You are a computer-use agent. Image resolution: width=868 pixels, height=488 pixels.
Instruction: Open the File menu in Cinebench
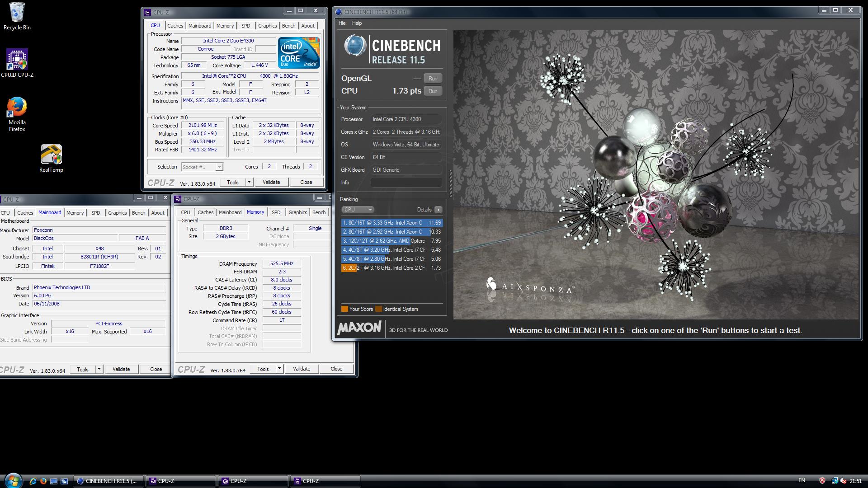tap(342, 23)
